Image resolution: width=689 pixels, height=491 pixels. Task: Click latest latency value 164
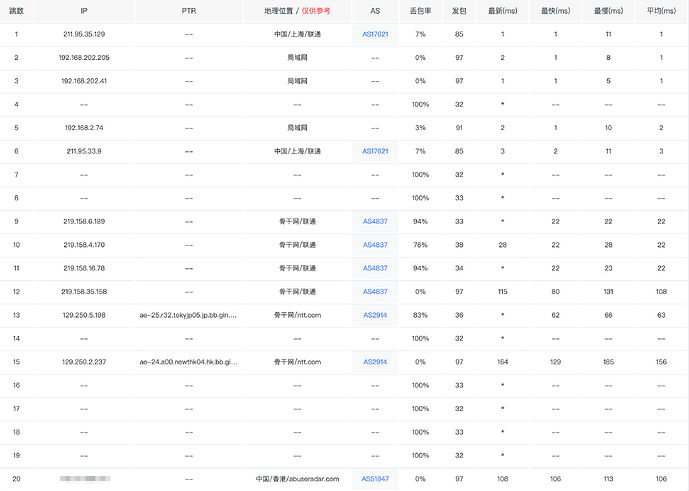pos(503,362)
